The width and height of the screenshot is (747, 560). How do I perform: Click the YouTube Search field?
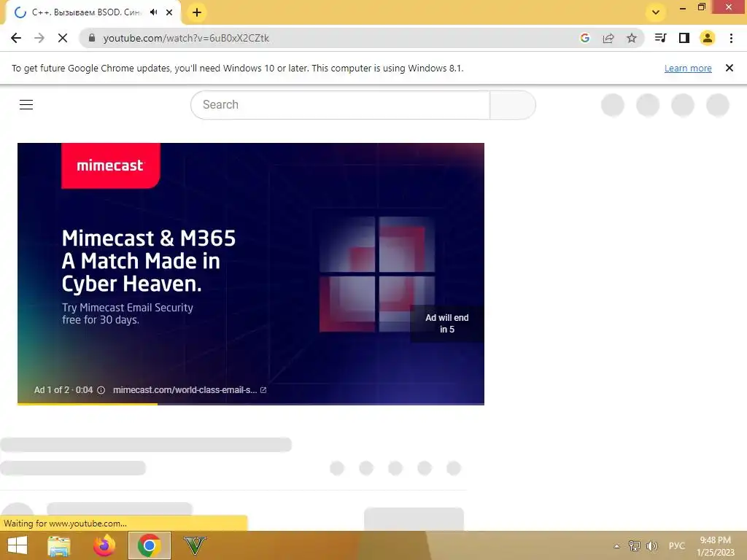click(x=340, y=105)
